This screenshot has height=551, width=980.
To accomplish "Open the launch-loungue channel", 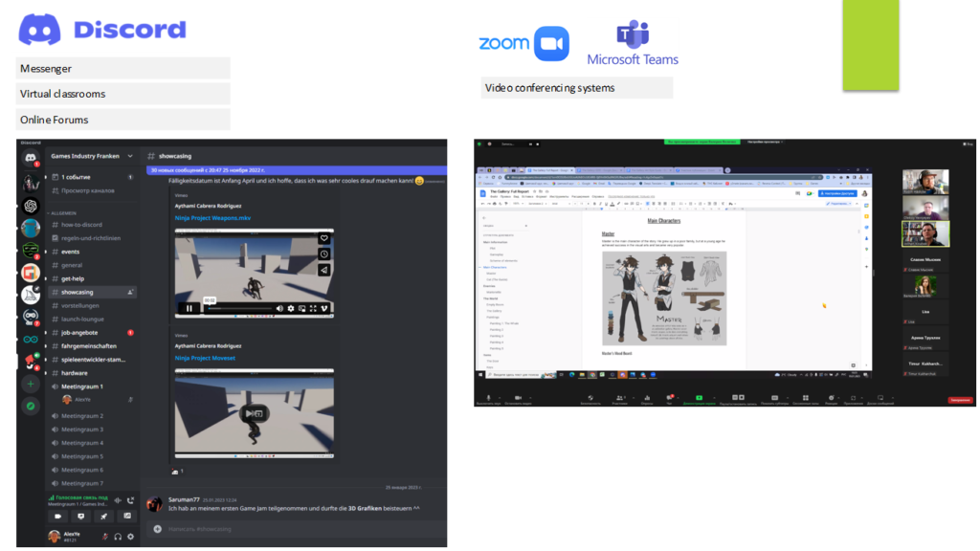I will (92, 320).
